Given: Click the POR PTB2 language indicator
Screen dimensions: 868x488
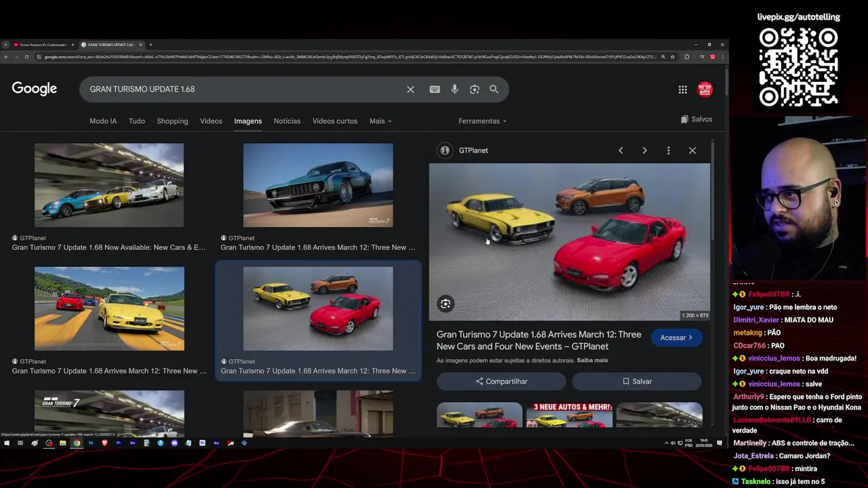Looking at the screenshot, I should (689, 443).
